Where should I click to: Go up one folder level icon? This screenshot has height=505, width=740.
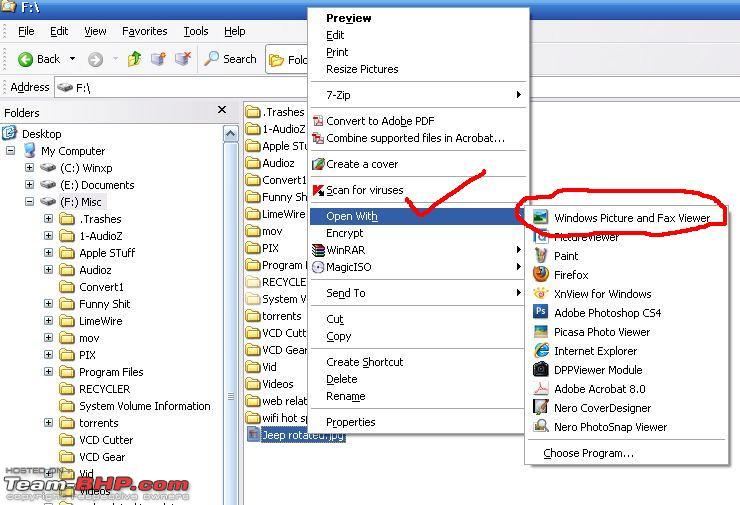click(x=135, y=59)
